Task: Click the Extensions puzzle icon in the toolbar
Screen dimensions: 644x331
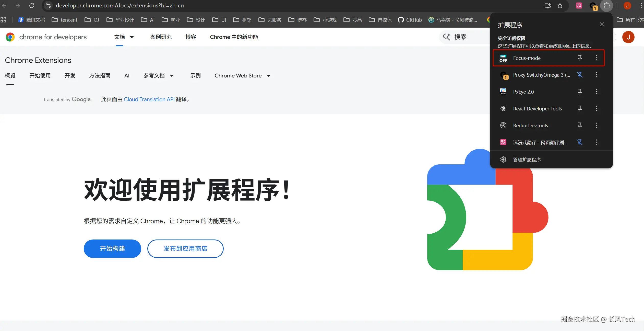Action: (607, 6)
